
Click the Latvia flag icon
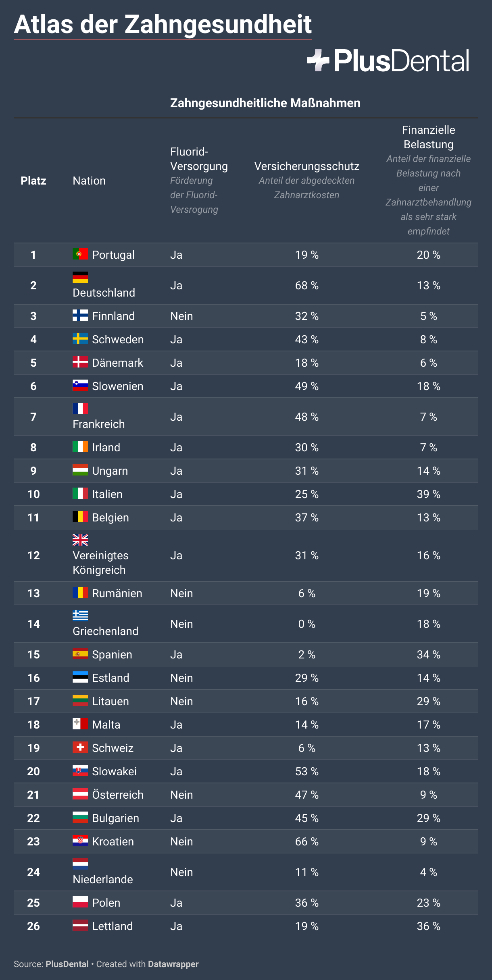pos(80,925)
